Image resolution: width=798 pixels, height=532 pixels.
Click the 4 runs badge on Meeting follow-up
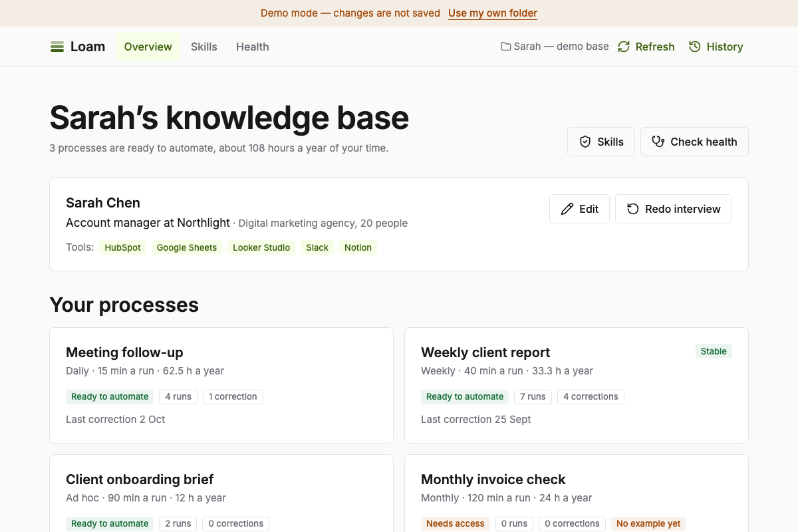[178, 396]
